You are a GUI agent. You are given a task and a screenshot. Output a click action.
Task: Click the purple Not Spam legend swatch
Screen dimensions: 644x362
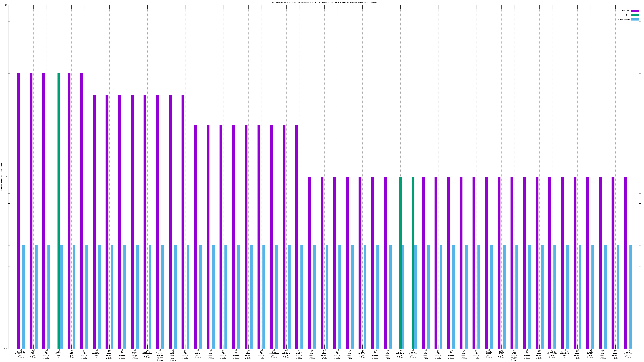[635, 11]
